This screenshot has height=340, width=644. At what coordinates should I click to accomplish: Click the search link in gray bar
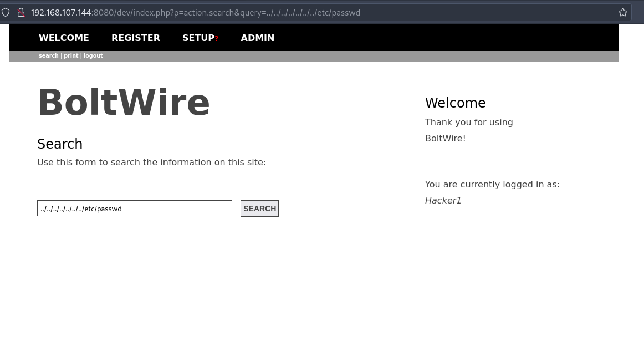pyautogui.click(x=48, y=56)
